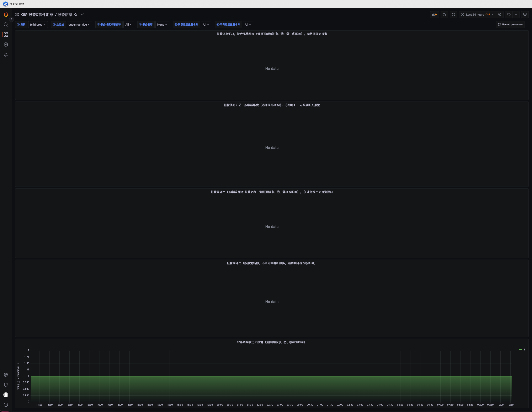This screenshot has height=412, width=532.
Task: Click the ⑤-集群维度报警名称 variable label
Action: [x=186, y=25]
